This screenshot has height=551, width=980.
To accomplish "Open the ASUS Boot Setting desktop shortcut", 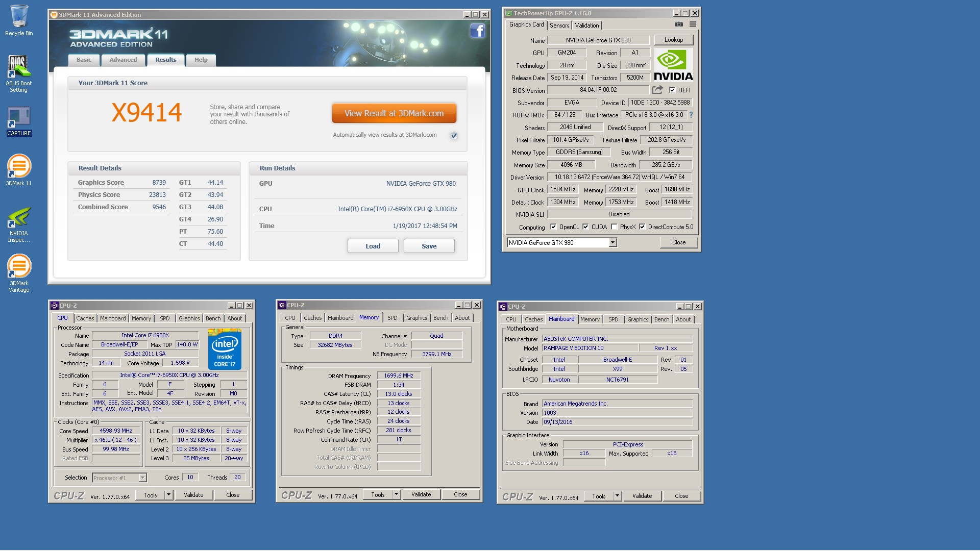I will click(x=19, y=73).
